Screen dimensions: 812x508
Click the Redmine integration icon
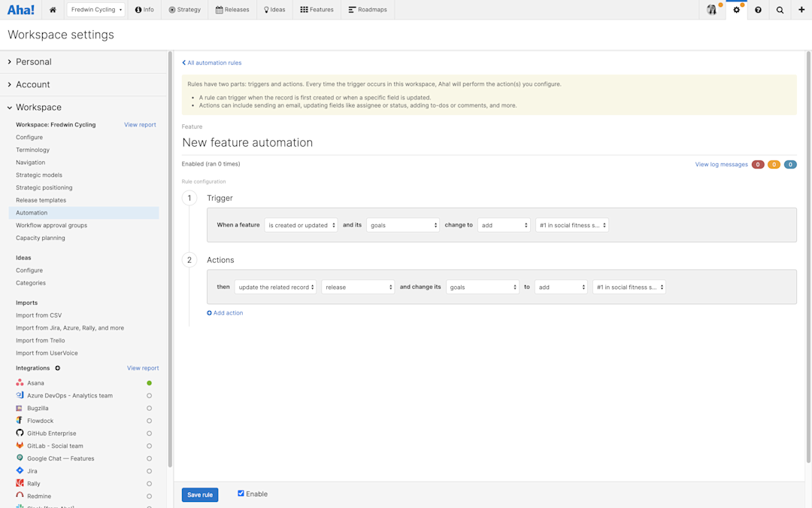(20, 495)
